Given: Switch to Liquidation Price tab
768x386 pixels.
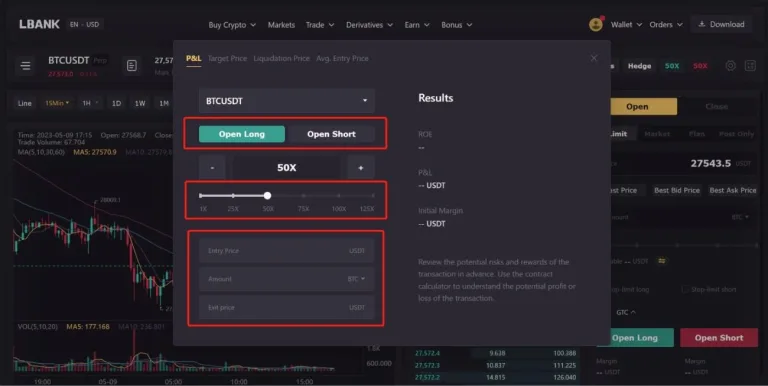Looking at the screenshot, I should pos(282,58).
